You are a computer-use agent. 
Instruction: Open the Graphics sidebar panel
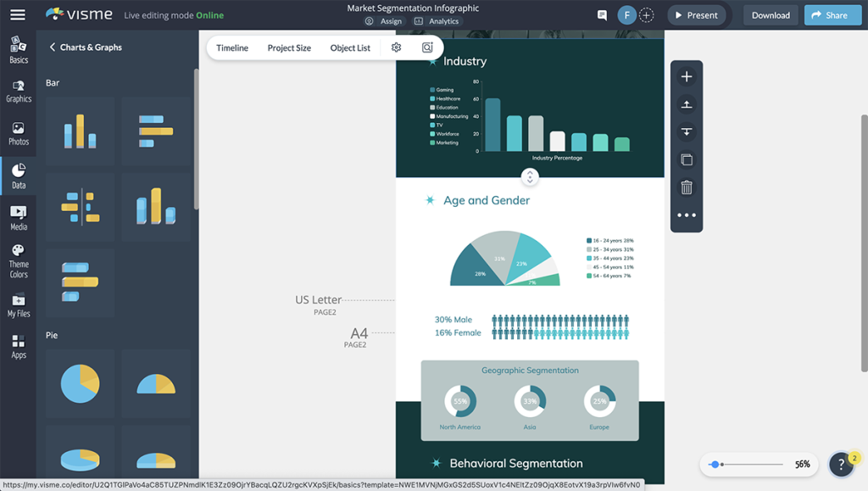pos(18,92)
